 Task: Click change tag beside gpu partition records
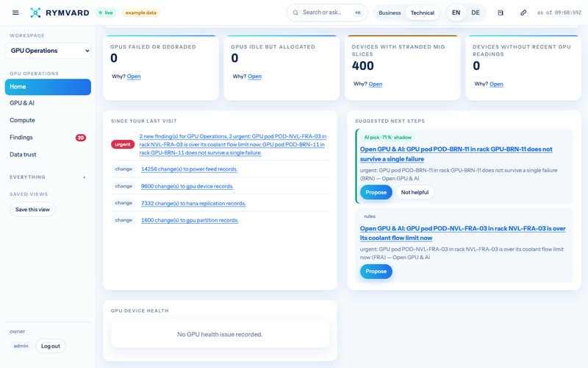(123, 220)
